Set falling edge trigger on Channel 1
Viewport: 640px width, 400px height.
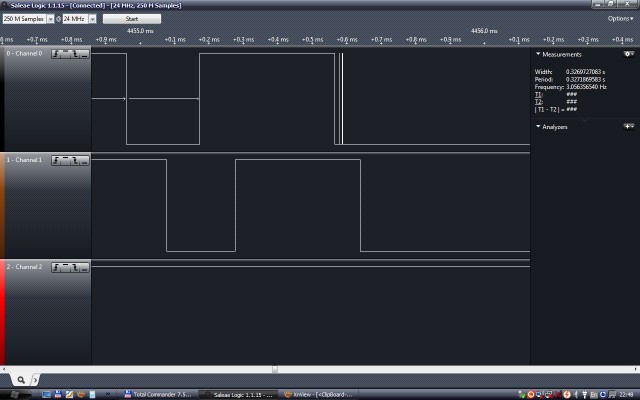pos(75,160)
